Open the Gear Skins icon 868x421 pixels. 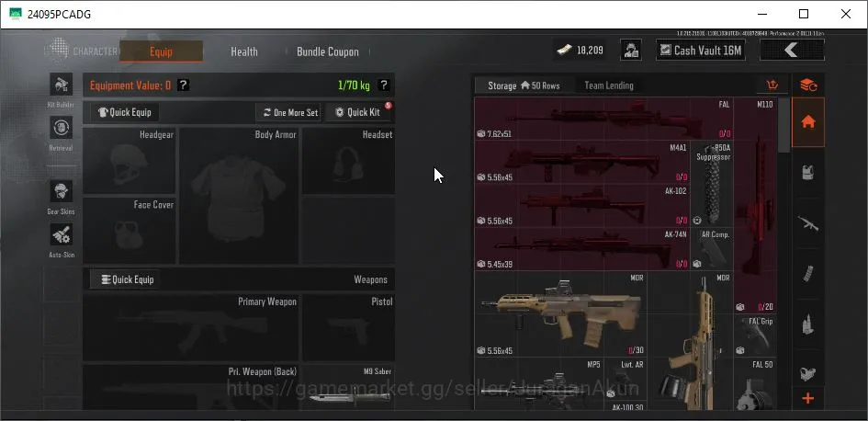pos(62,191)
